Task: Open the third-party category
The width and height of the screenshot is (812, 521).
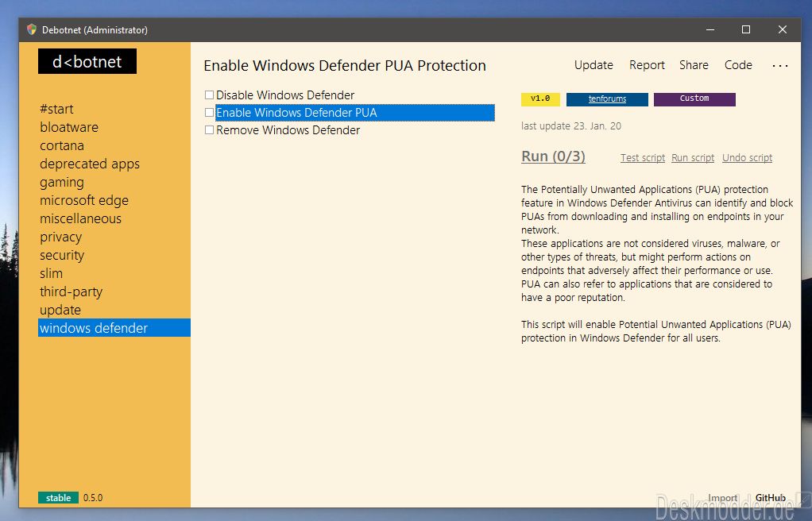Action: coord(71,291)
